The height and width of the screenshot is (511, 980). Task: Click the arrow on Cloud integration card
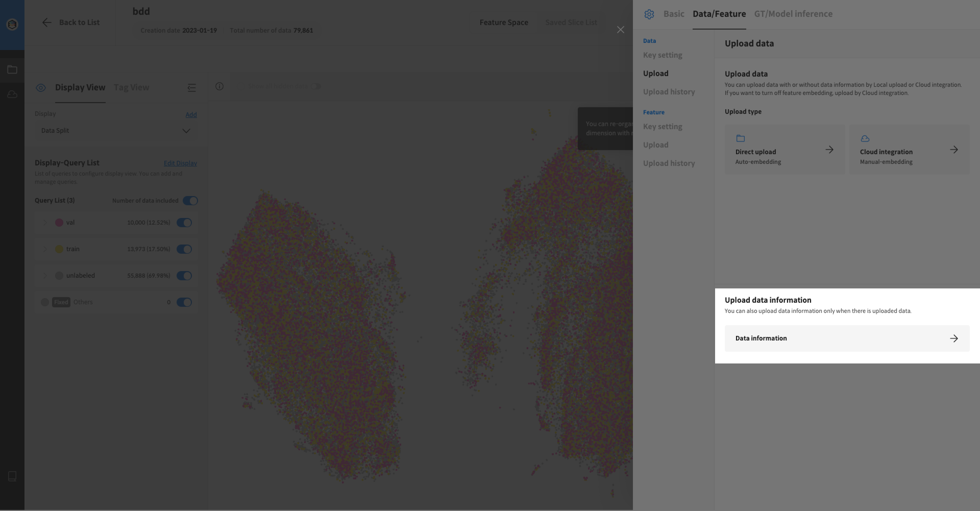pos(954,150)
